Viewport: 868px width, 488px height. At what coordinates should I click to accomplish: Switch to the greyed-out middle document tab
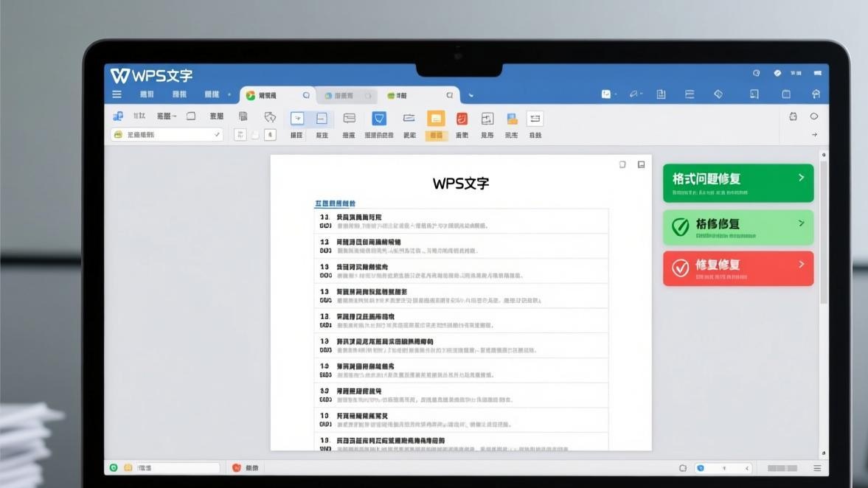[x=347, y=96]
